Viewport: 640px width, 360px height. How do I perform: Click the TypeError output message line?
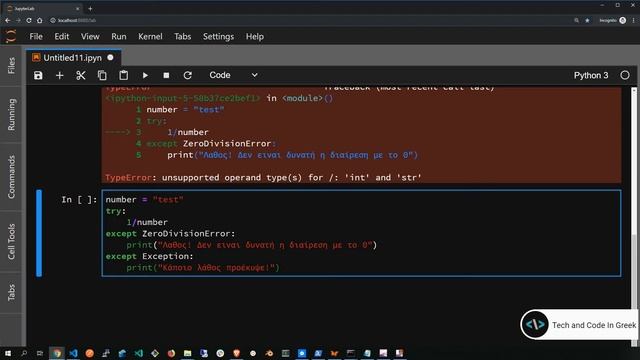[263, 178]
